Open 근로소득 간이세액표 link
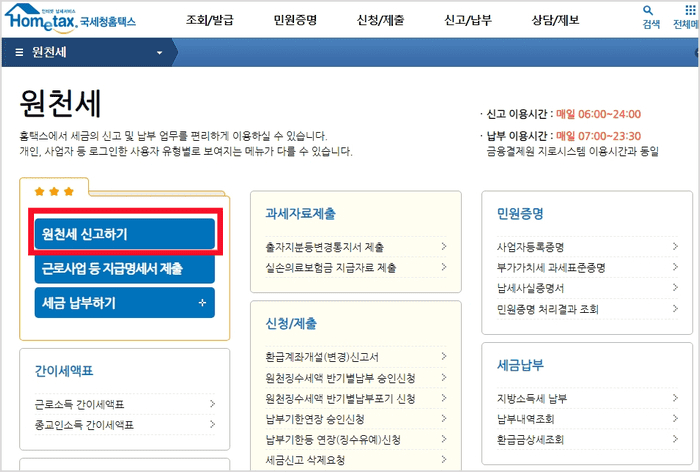The width and height of the screenshot is (700, 472). tap(79, 405)
